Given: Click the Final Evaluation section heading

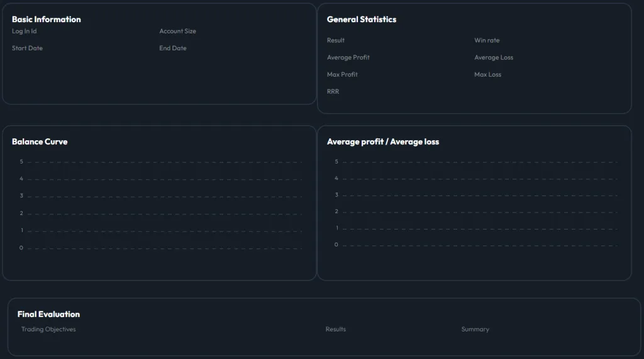Looking at the screenshot, I should (48, 314).
